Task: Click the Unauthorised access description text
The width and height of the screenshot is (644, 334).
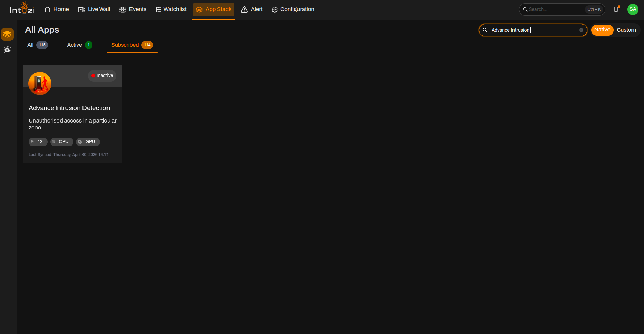Action: tap(72, 124)
